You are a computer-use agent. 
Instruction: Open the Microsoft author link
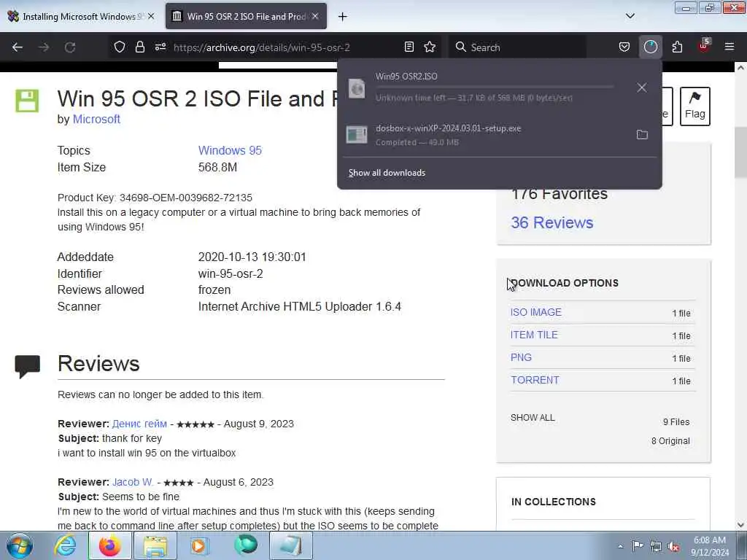tap(96, 119)
